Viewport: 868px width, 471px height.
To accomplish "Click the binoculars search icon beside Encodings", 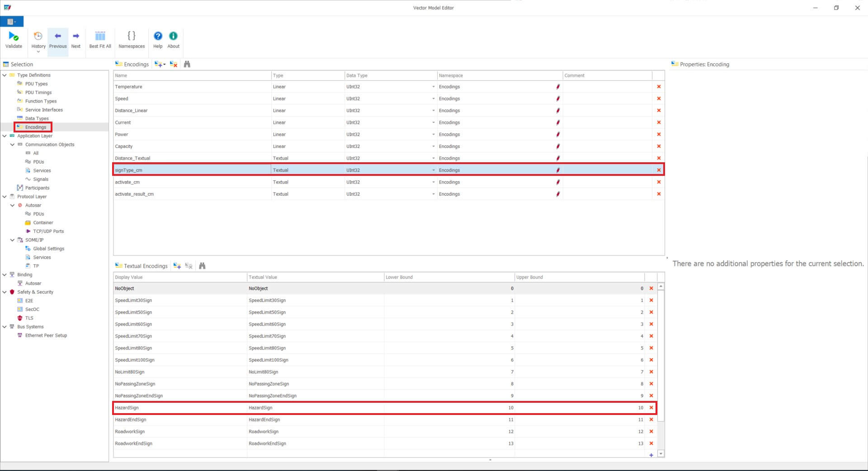I will point(187,64).
